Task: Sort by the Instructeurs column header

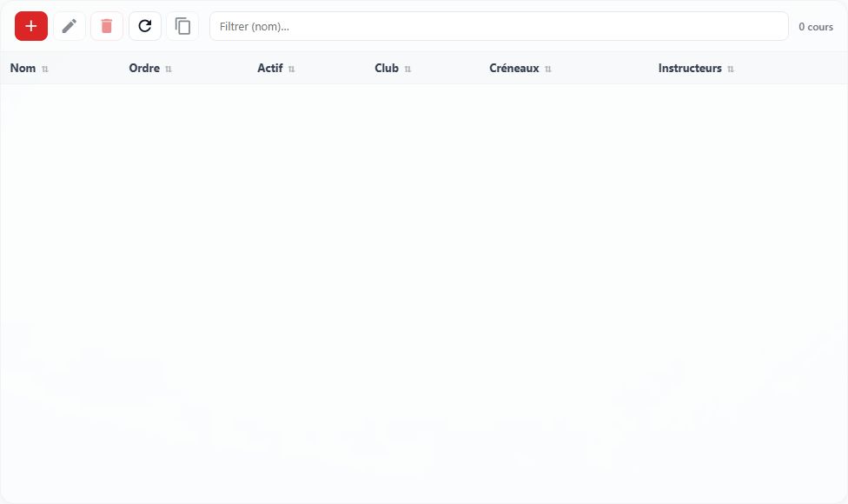Action: pos(690,68)
